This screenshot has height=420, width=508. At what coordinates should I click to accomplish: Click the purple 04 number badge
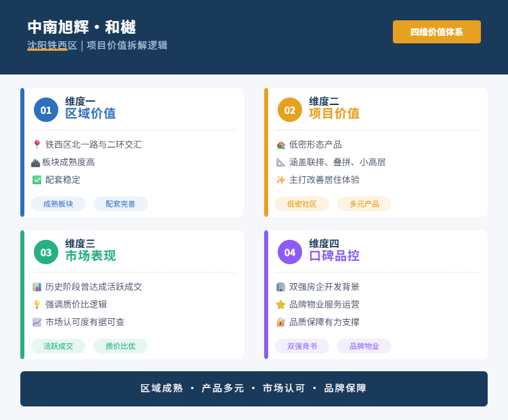tap(290, 252)
